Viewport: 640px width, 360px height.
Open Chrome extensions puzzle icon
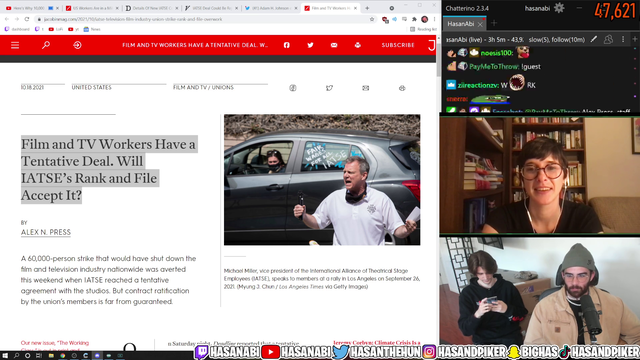pos(414,19)
